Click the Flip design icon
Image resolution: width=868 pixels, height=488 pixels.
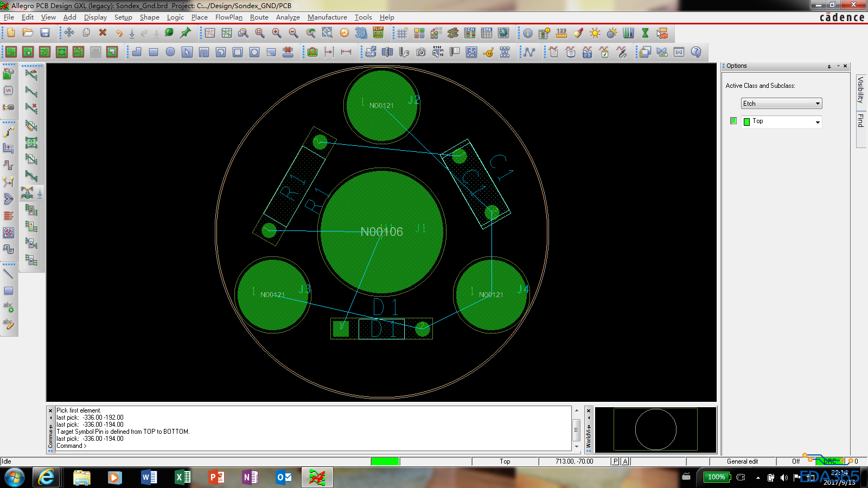(378, 33)
